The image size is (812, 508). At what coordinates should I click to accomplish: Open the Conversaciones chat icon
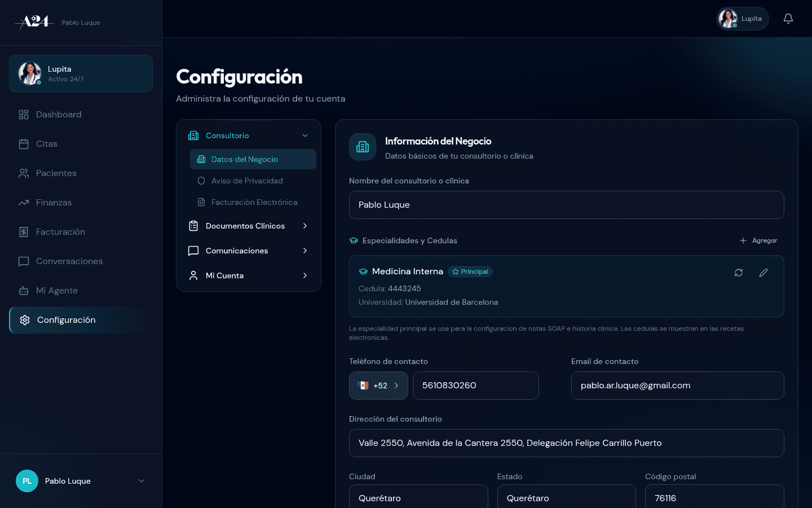click(23, 261)
